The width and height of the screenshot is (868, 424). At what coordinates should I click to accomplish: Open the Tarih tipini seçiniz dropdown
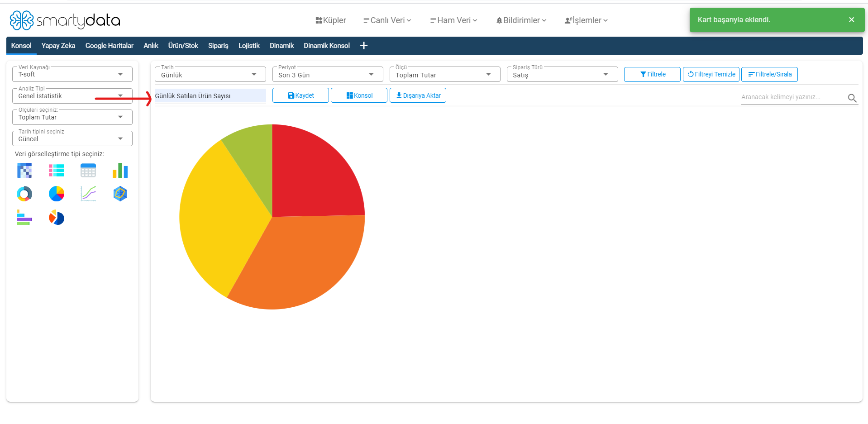[72, 138]
